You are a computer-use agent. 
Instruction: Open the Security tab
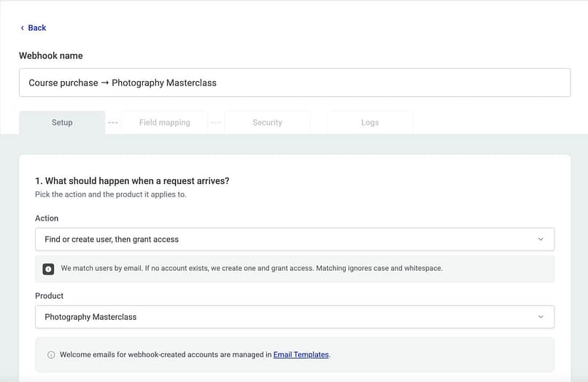point(268,123)
